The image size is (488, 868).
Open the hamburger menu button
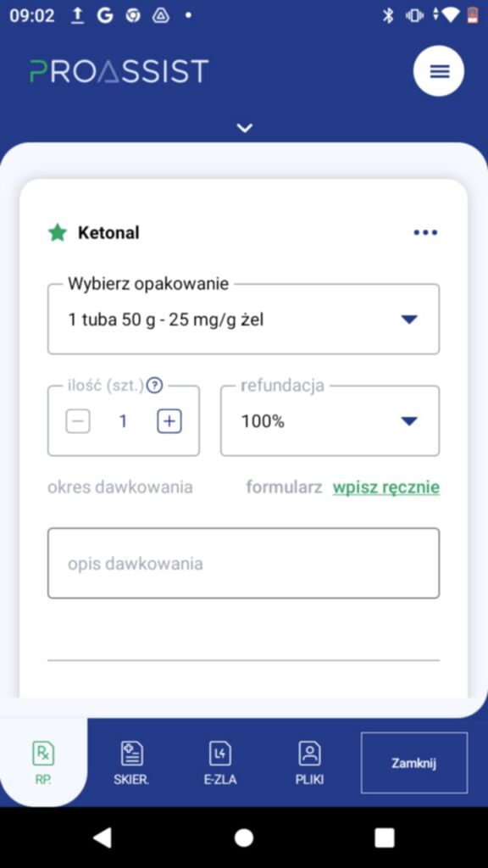click(439, 71)
